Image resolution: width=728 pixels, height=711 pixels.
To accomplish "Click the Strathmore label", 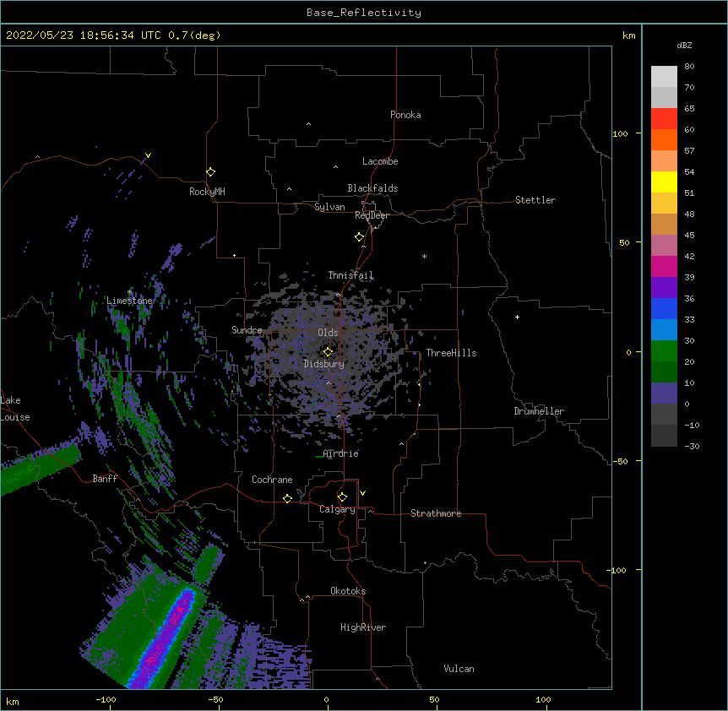I will (x=436, y=513).
